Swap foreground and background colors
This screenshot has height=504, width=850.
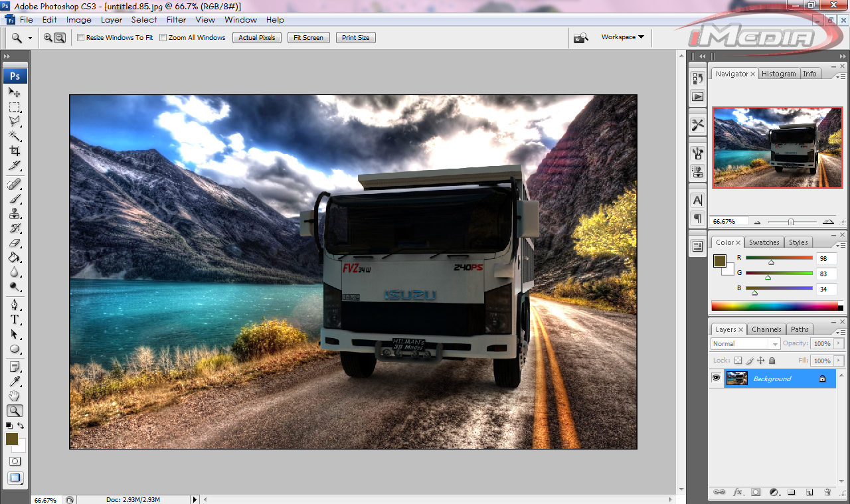pos(21,426)
